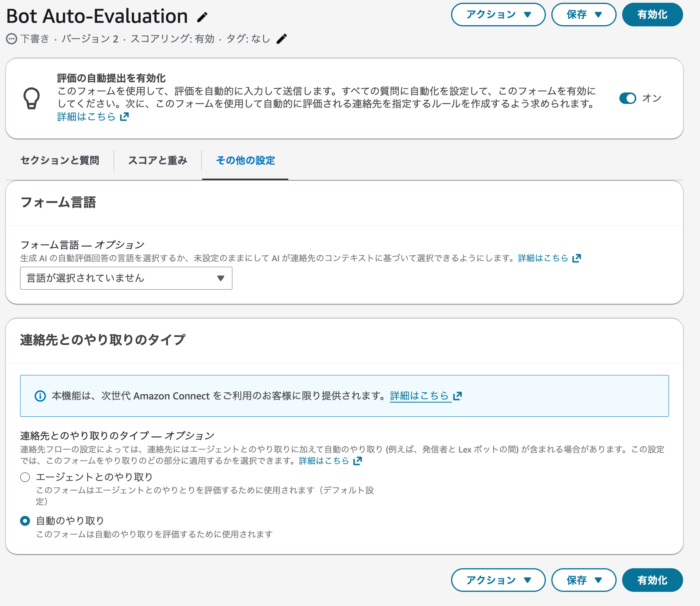Click the external link icon in the フォーム言語 description
Viewport: 700px width, 606px height.
point(577,258)
